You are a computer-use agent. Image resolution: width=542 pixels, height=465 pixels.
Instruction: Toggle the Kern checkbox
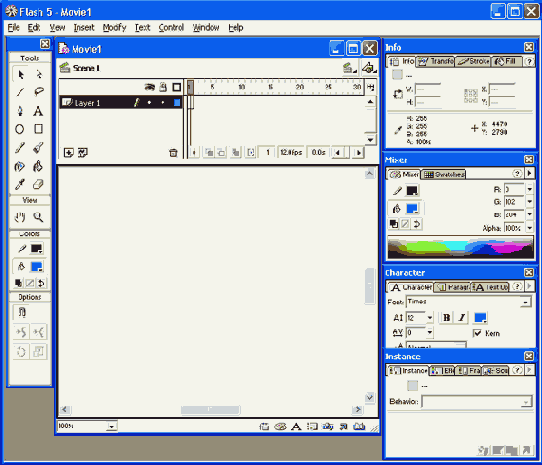click(x=477, y=333)
